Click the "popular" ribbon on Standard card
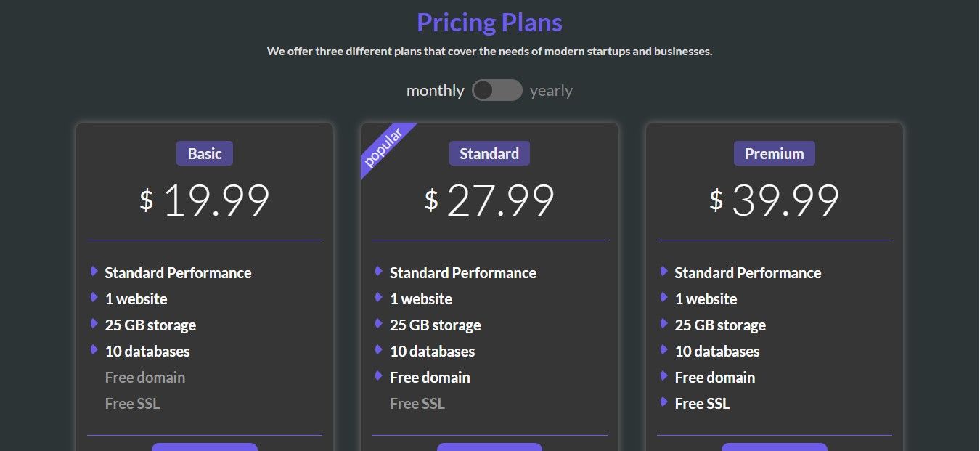 tap(383, 149)
